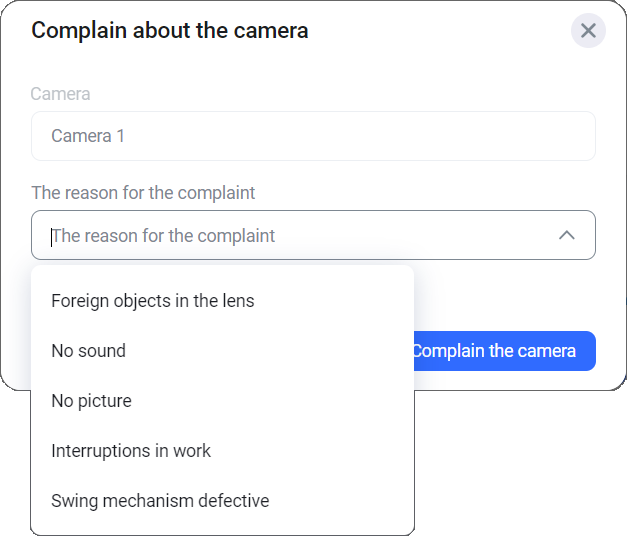Viewport: 627px width, 536px height.
Task: Pick the "No picture" option
Action: tap(92, 401)
